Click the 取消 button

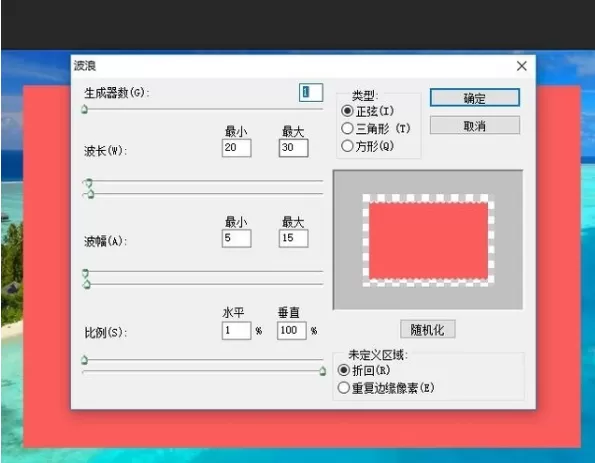pyautogui.click(x=475, y=126)
